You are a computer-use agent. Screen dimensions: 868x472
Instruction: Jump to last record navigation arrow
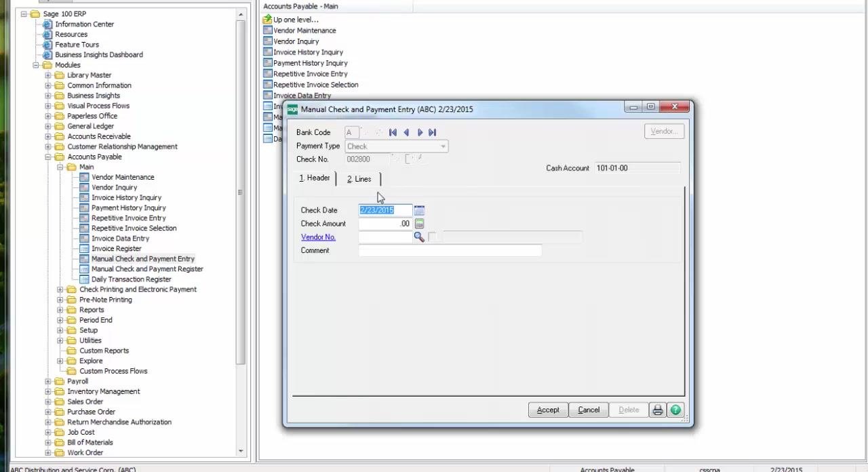[433, 132]
